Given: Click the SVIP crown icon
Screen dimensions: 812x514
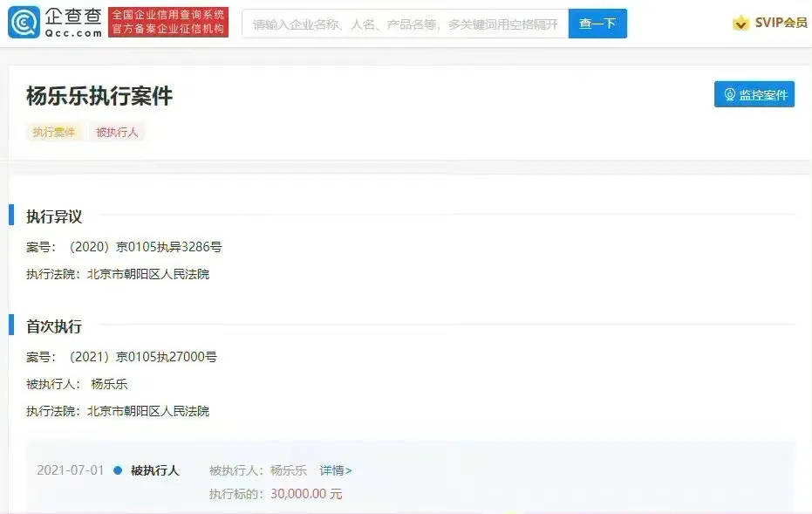Looking at the screenshot, I should [740, 23].
